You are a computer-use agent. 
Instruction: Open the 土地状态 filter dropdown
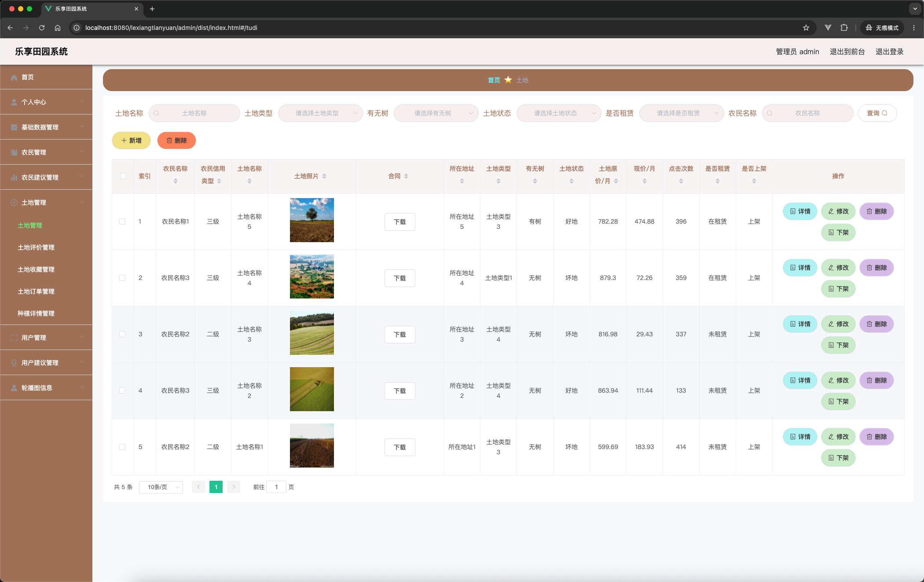point(559,113)
